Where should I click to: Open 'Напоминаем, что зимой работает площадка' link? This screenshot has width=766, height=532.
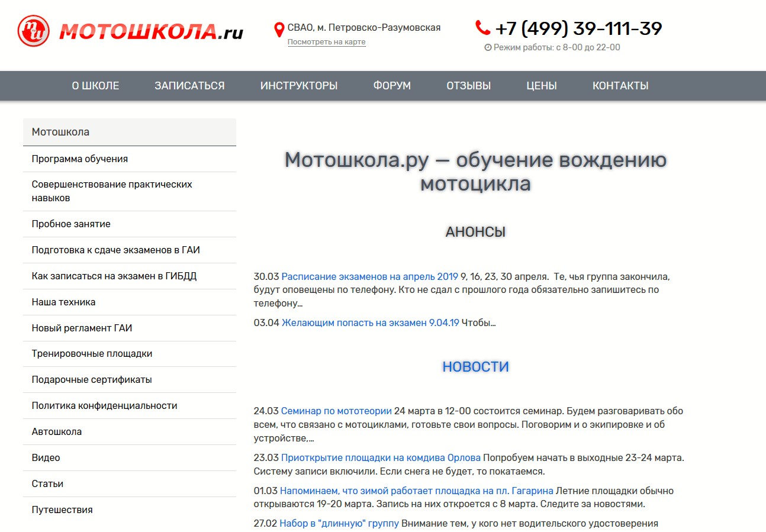coord(417,491)
